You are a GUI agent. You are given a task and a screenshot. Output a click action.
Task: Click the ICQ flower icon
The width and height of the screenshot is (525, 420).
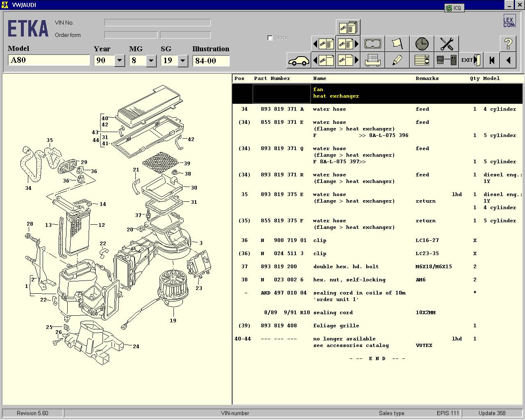(x=449, y=8)
